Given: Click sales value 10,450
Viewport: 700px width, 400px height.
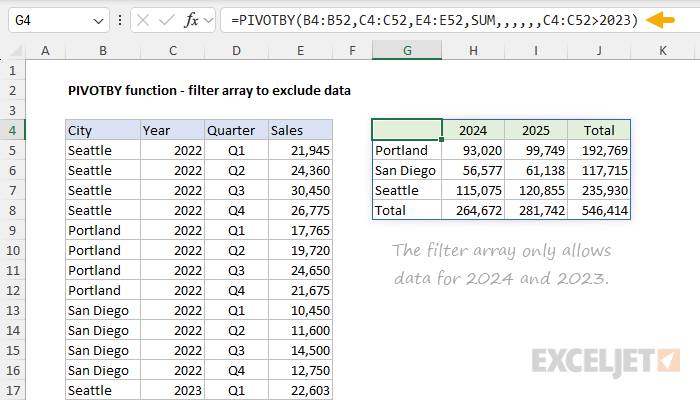Looking at the screenshot, I should (300, 310).
